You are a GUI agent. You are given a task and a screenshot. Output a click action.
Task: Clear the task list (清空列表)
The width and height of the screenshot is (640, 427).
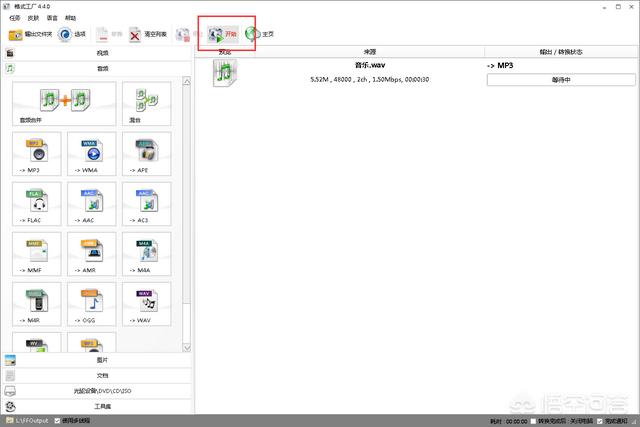point(148,34)
